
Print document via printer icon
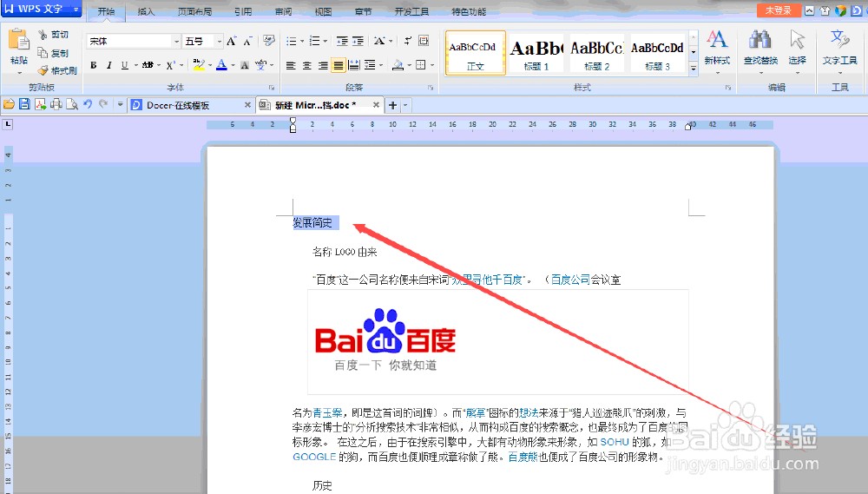[x=56, y=104]
